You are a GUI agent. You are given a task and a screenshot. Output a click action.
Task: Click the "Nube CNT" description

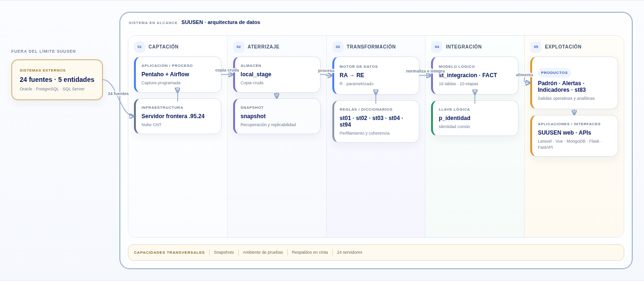[151, 125]
